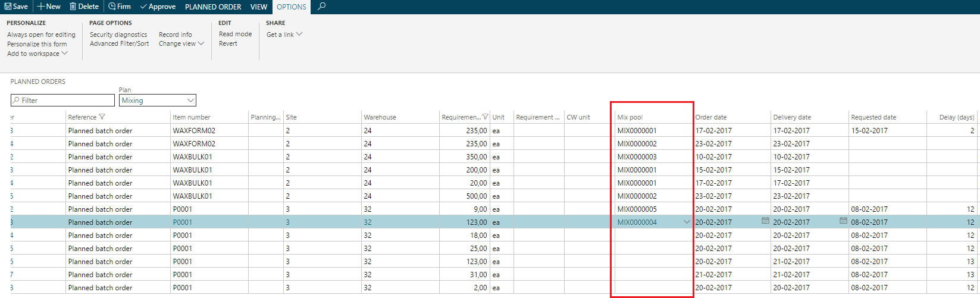Image resolution: width=980 pixels, height=298 pixels.
Task: Click the quantity cell 500,00
Action: (x=476, y=196)
